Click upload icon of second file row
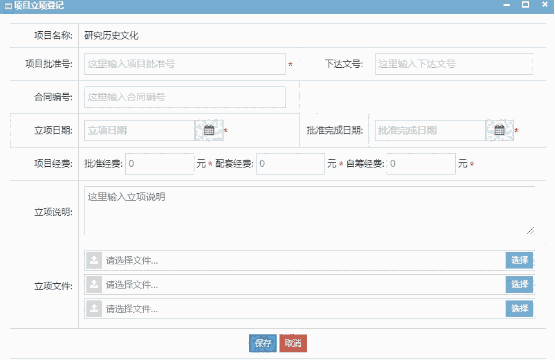Screen dimensions: 555x360 coord(94,285)
